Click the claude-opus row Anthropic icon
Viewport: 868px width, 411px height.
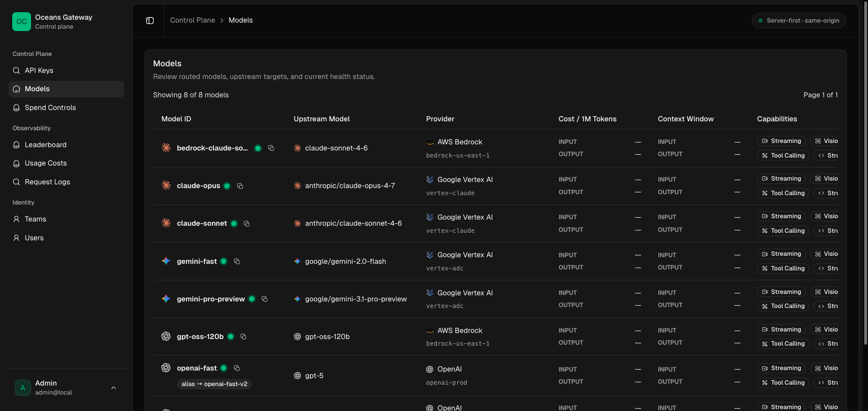click(166, 186)
